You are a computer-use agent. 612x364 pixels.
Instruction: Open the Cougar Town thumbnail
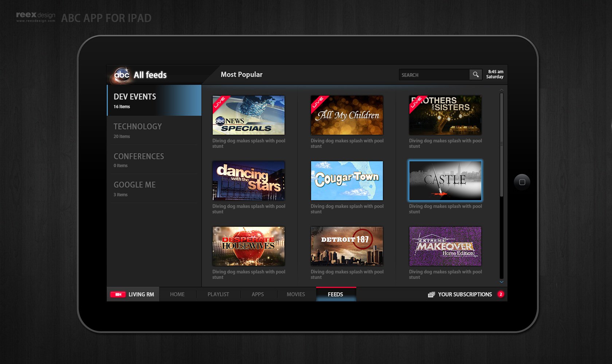(347, 181)
